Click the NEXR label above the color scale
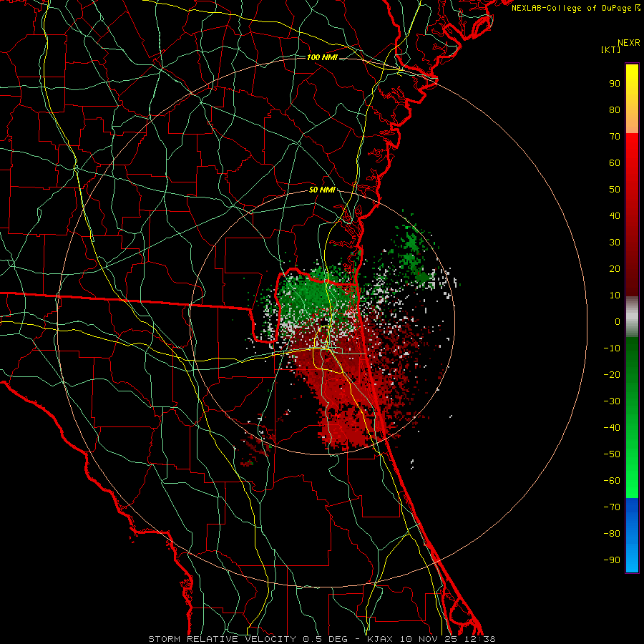 [629, 43]
